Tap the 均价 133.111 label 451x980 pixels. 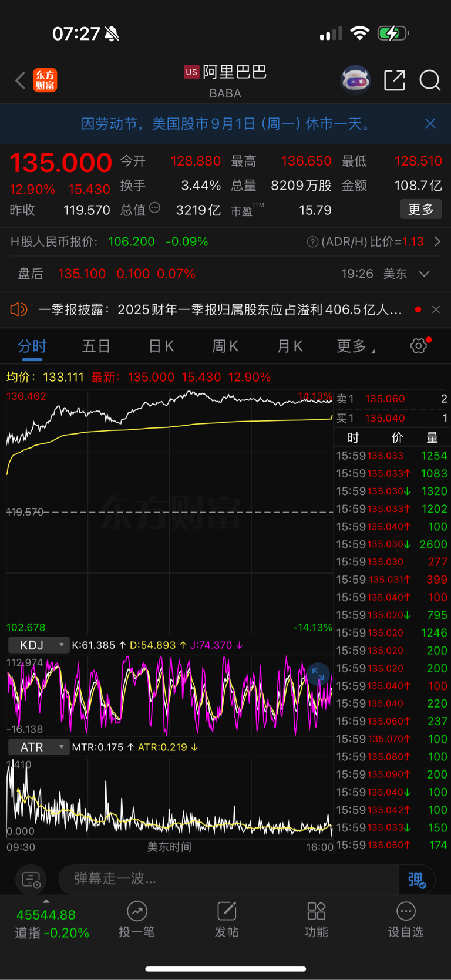coord(45,377)
